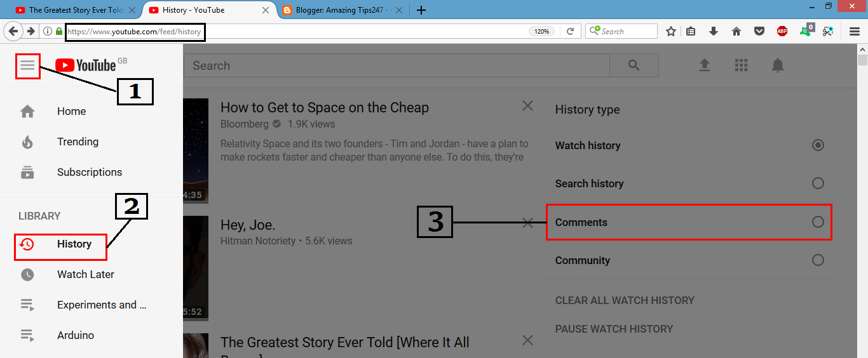Viewport: 868px width, 358px height.
Task: Click thumbnail of How to Get to Space video
Action: [196, 151]
